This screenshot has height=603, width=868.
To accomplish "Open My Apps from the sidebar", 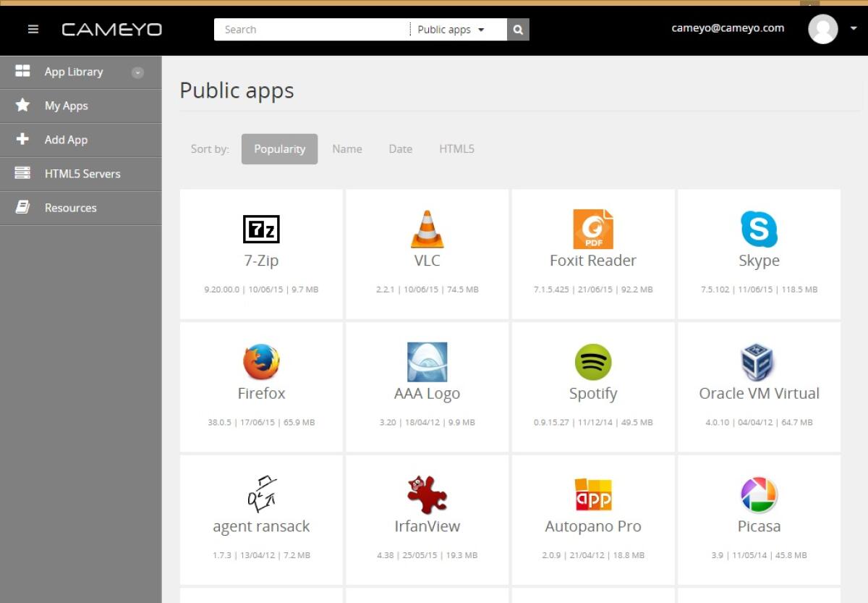I will point(67,106).
